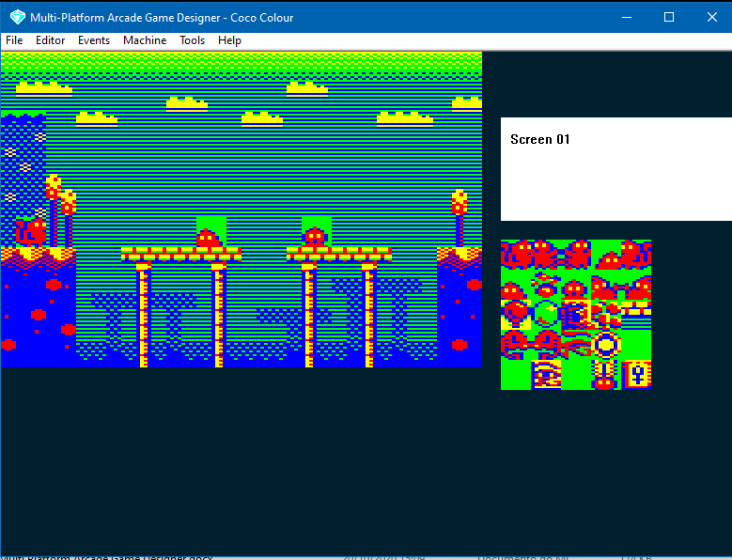732x560 pixels.
Task: Click the diamond app icon in title bar
Action: pyautogui.click(x=17, y=17)
